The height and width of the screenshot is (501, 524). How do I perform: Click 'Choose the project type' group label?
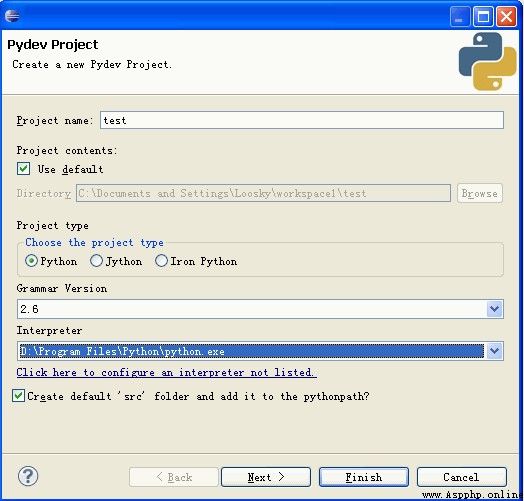coord(95,242)
